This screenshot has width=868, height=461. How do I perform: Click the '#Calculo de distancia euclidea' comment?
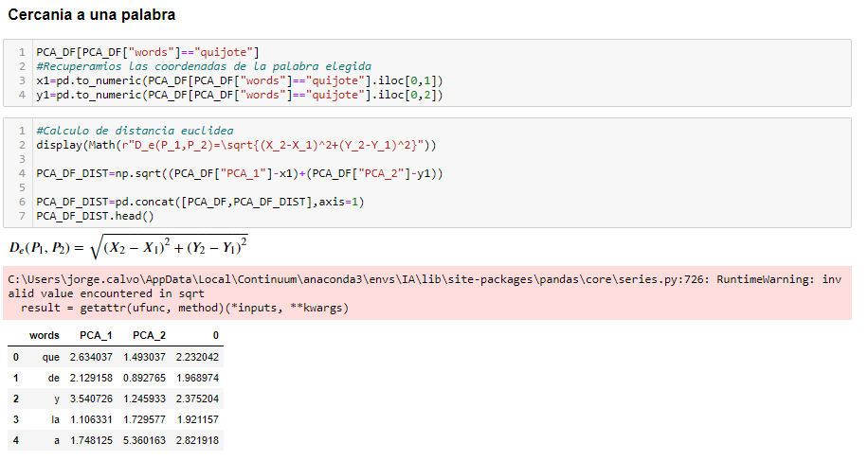click(136, 131)
